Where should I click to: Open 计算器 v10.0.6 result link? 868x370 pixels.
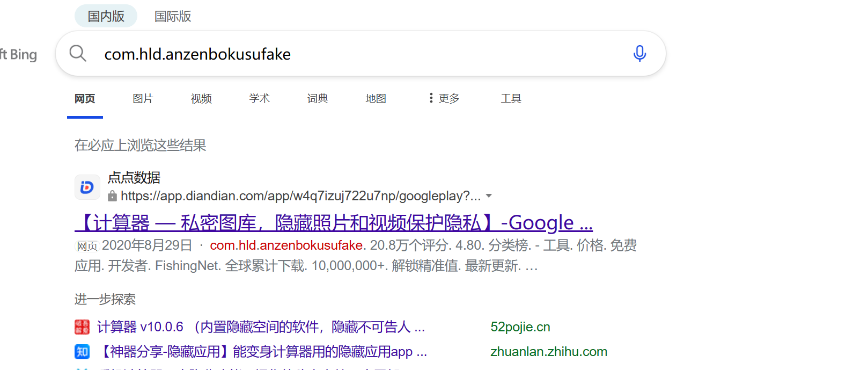pyautogui.click(x=261, y=327)
